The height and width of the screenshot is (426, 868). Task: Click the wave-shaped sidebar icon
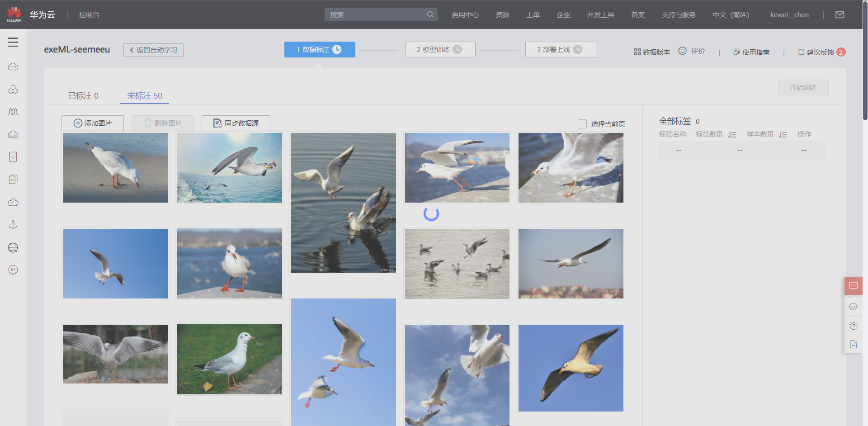point(13,112)
